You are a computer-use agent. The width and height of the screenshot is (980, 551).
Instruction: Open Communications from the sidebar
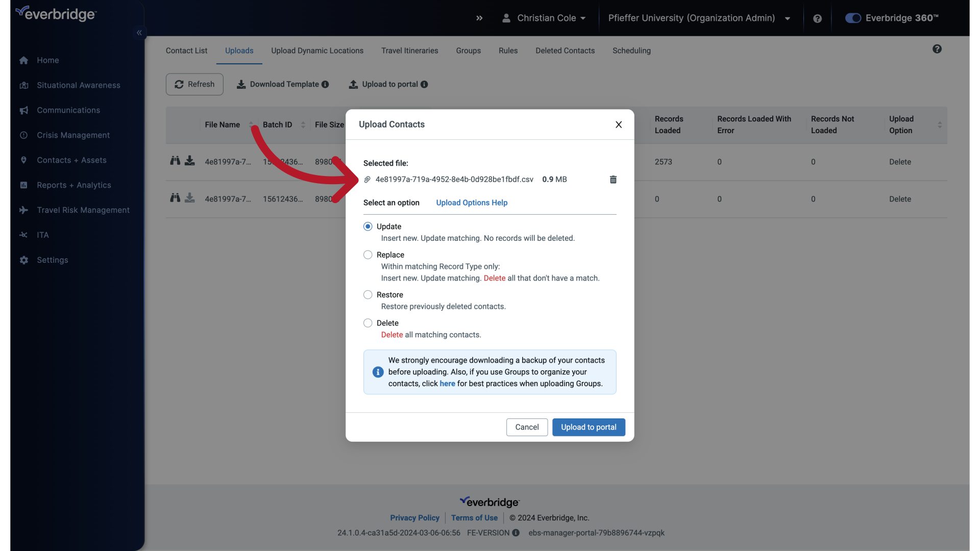click(x=23, y=110)
